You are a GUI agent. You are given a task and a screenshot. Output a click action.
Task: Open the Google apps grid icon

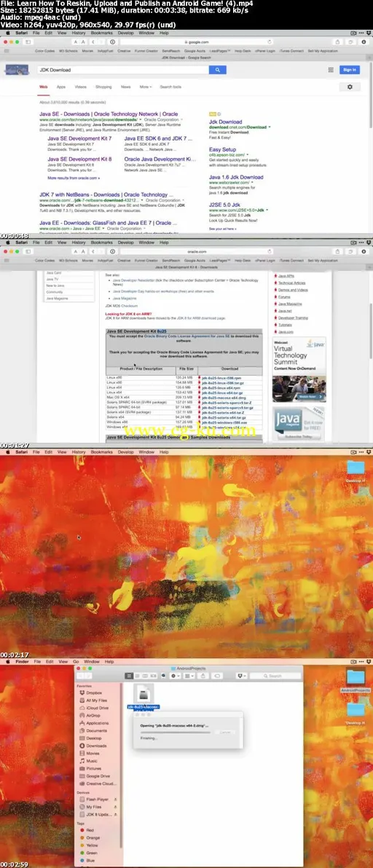click(331, 70)
